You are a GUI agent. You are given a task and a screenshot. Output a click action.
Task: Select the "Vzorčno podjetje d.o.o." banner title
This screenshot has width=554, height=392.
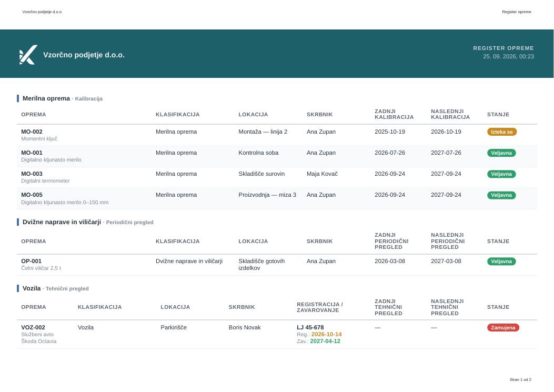point(84,55)
